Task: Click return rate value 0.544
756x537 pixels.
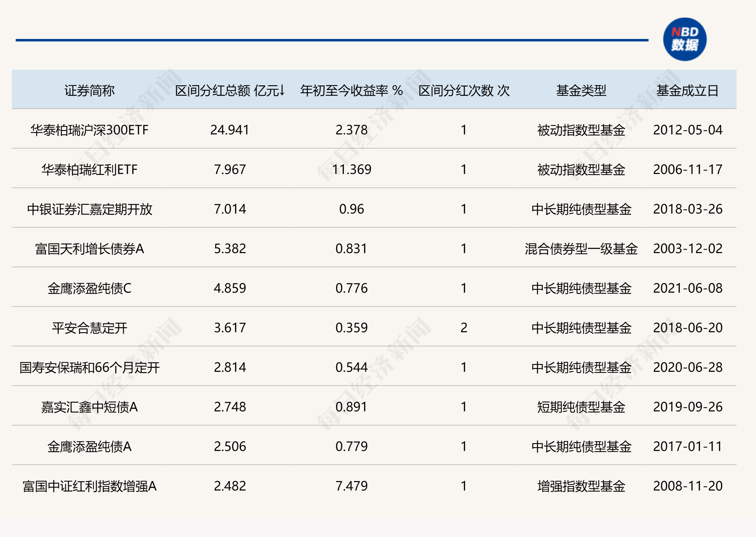Action: (x=351, y=367)
